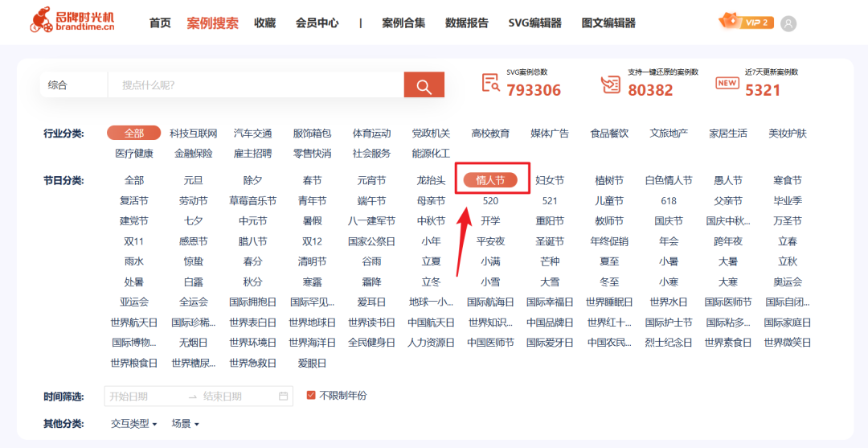Screen dimensions: 868x448
Task: Choose the 妇女节 festival filter
Action: (550, 180)
